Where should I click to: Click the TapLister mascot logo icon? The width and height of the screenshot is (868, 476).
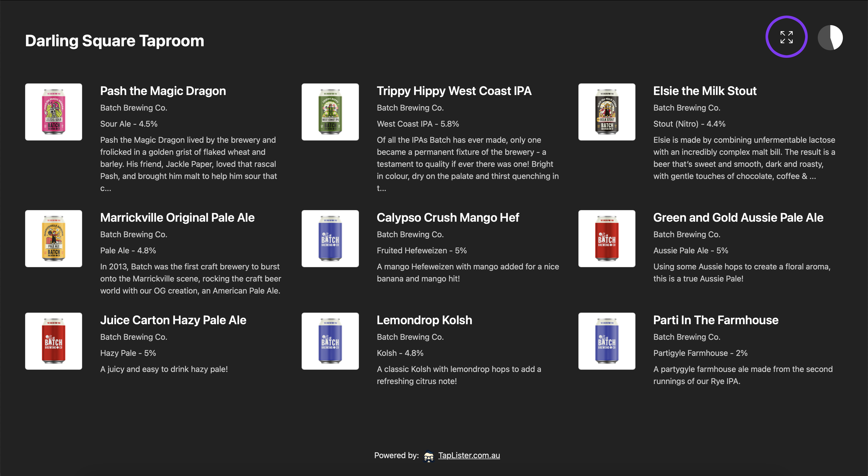tap(429, 456)
